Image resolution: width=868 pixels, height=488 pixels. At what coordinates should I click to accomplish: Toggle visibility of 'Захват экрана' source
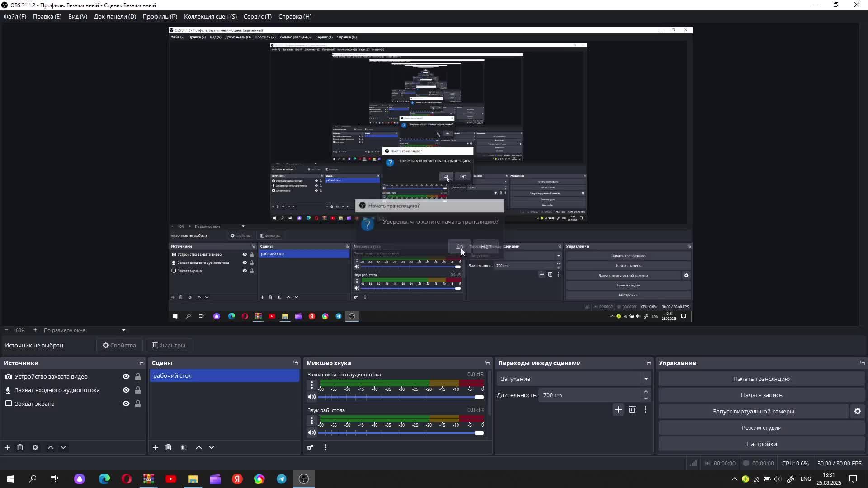coord(126,404)
